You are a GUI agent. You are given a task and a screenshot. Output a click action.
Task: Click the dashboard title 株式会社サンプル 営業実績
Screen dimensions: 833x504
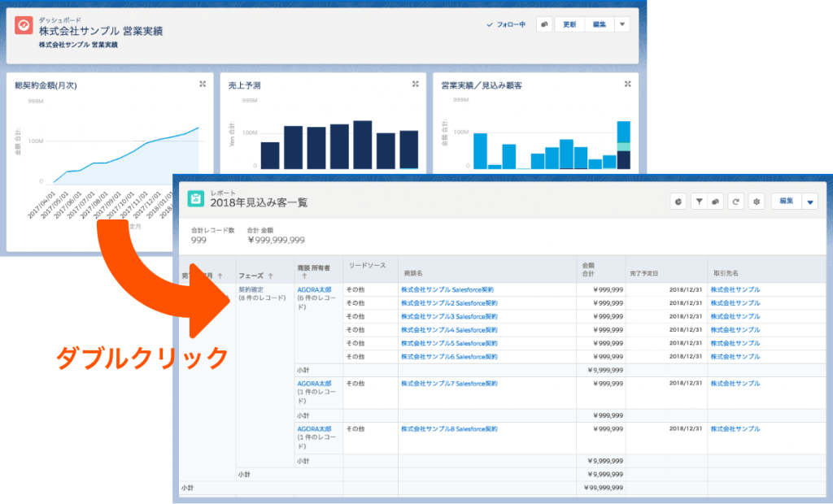101,31
